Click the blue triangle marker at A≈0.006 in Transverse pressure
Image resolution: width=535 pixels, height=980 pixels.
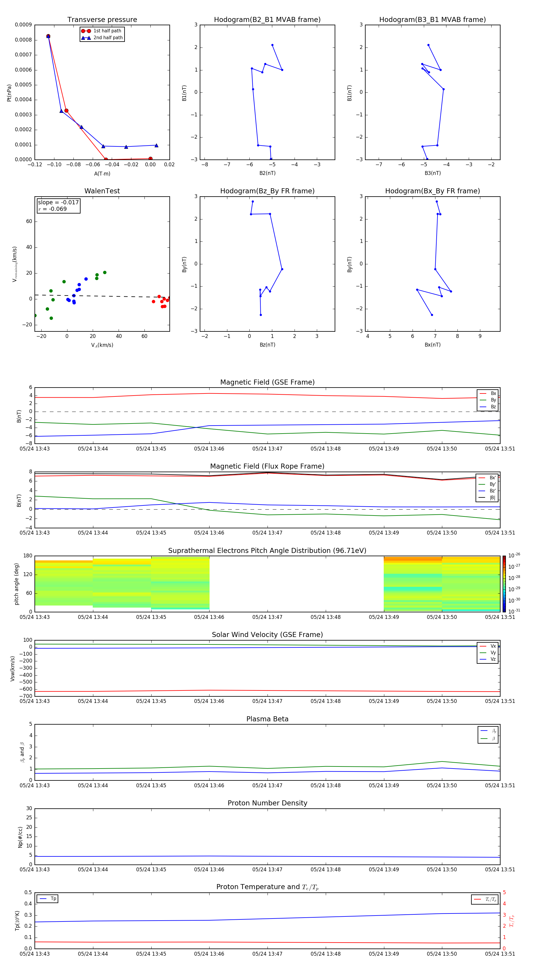point(156,145)
